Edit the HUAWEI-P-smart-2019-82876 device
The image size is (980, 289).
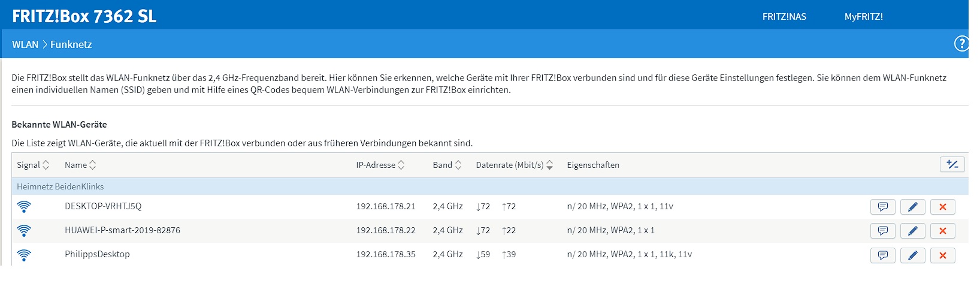(x=912, y=231)
